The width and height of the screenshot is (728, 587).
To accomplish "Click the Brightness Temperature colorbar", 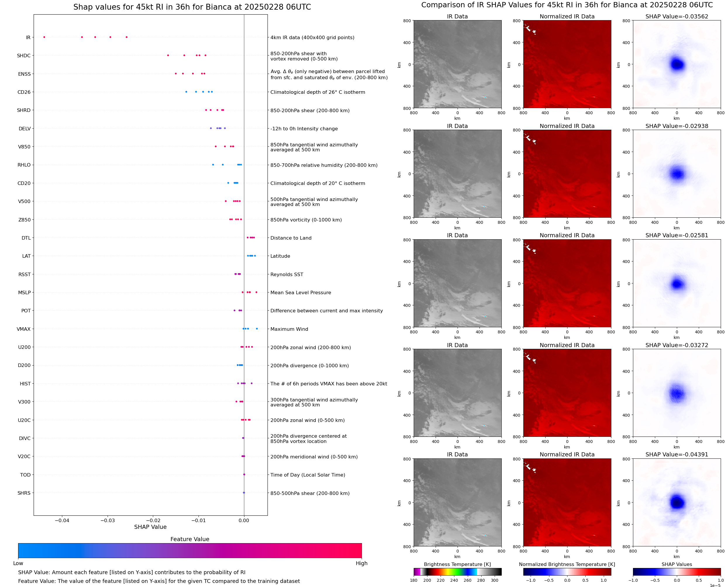I will coord(457,572).
